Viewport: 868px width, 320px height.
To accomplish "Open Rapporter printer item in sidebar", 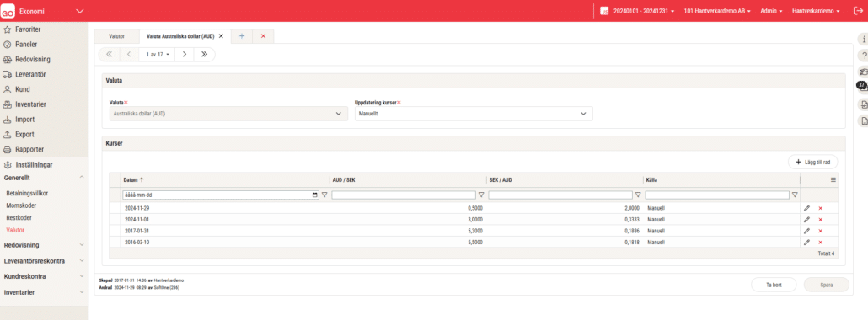I will point(29,150).
